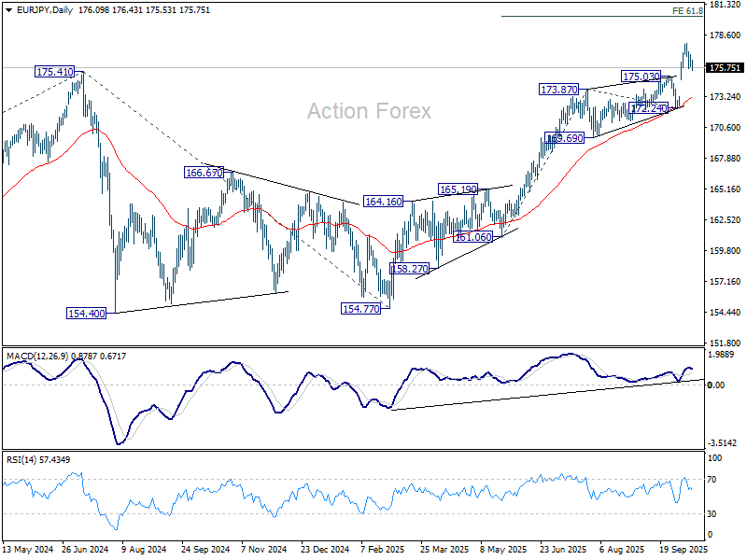Click the 7 Nov 2024 date label
Viewport: 747px width, 560px height.
coord(263,550)
